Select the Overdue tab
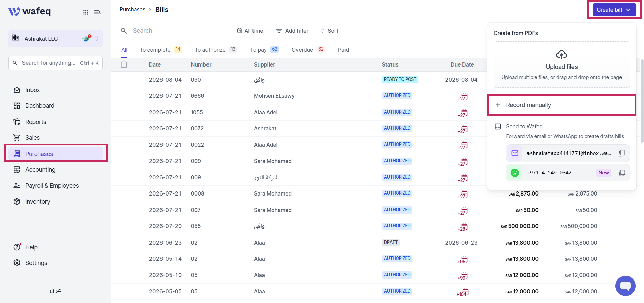 click(x=308, y=50)
